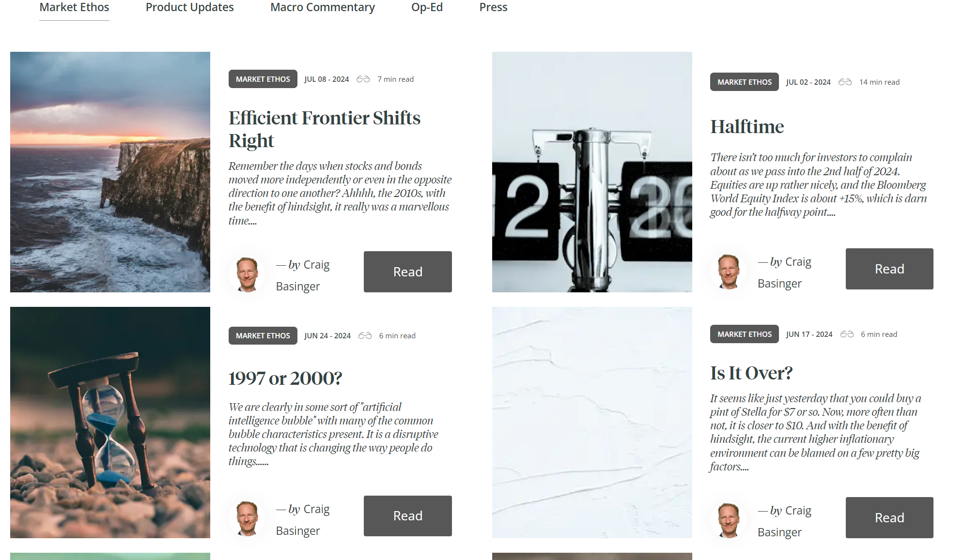Click the Market Ethos category icon on Halftime article

[x=745, y=81]
